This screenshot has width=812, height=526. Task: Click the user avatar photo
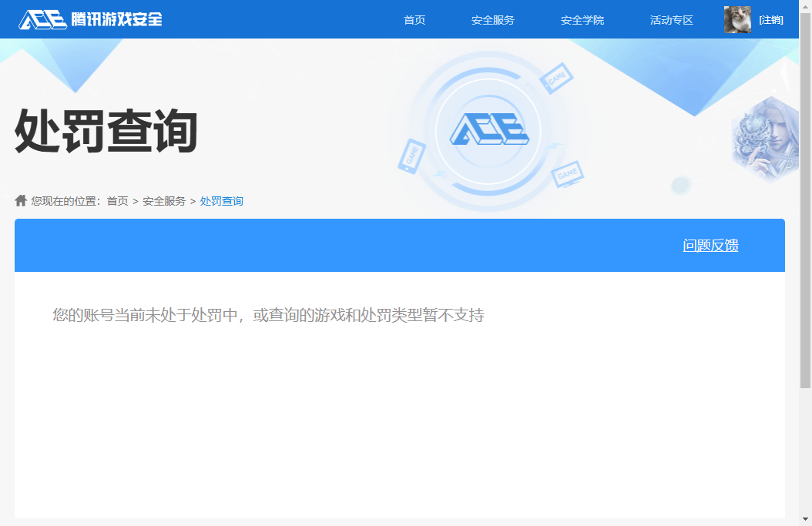point(737,19)
